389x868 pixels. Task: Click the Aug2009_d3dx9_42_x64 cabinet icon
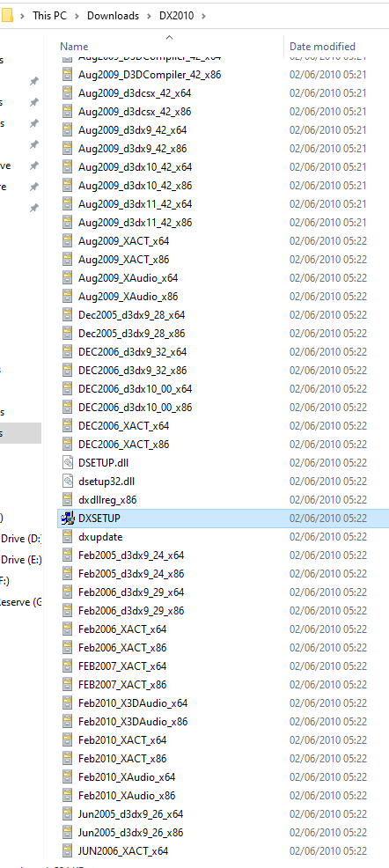pos(68,130)
